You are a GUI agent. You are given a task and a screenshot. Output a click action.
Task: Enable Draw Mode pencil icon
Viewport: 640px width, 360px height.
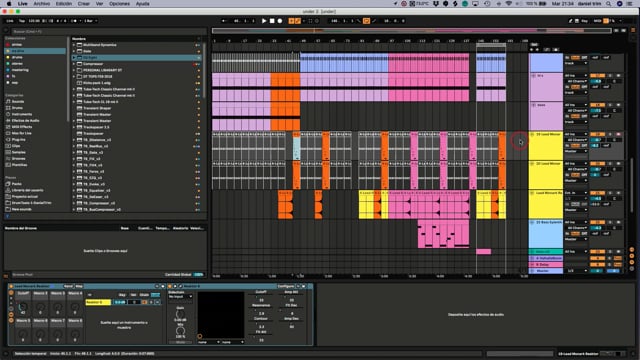pos(571,21)
